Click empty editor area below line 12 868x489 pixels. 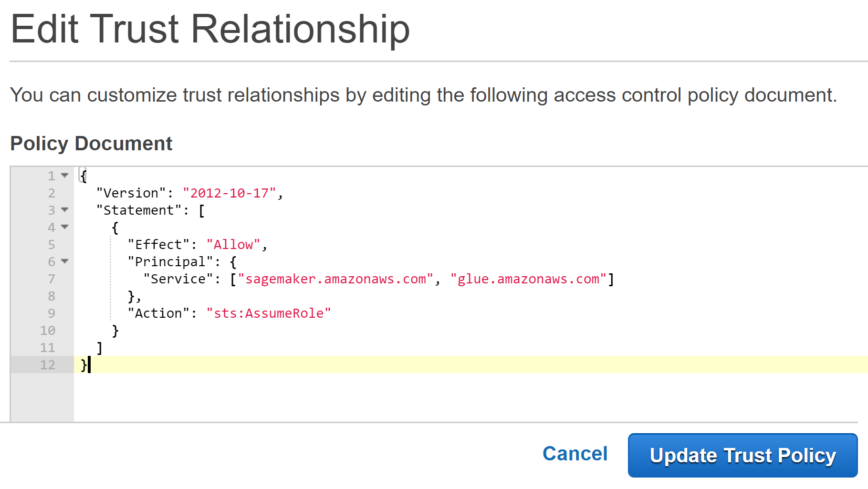point(470,397)
